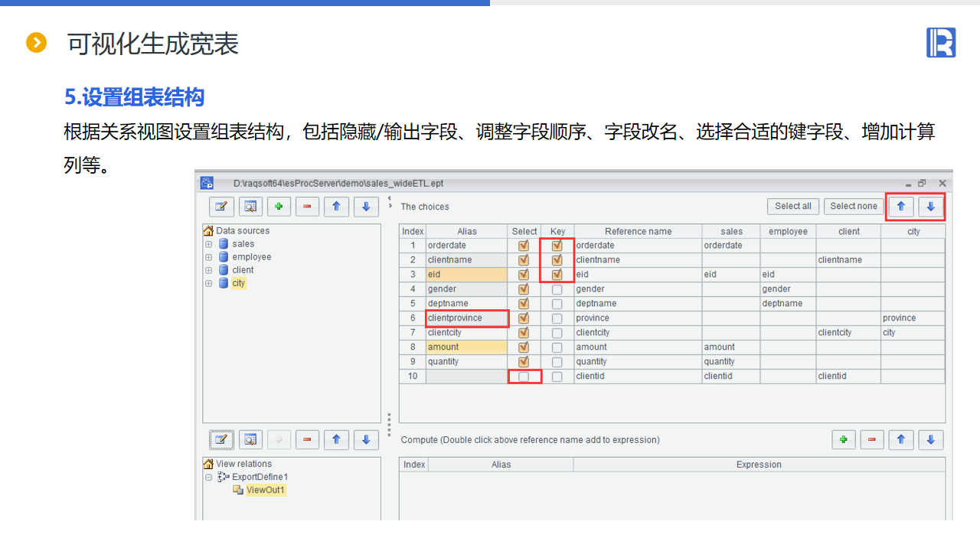980x551 pixels.
Task: Click the slide heading 5.设置组表结构
Action: (x=135, y=97)
